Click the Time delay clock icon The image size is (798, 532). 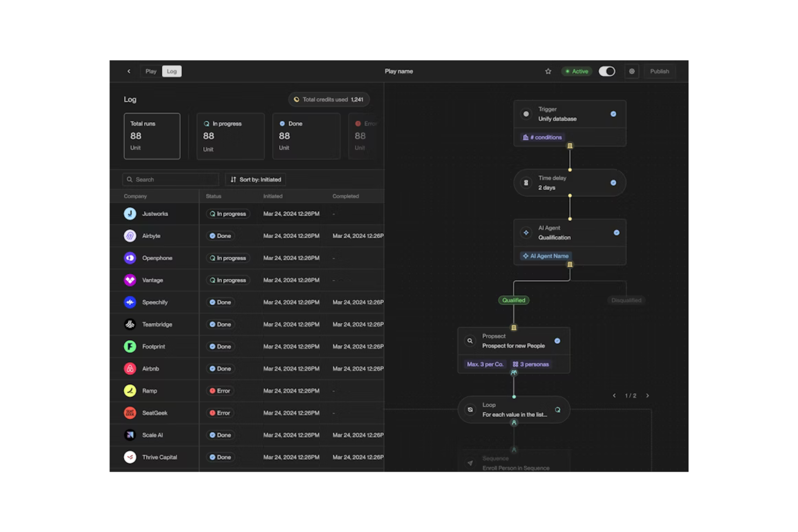526,183
